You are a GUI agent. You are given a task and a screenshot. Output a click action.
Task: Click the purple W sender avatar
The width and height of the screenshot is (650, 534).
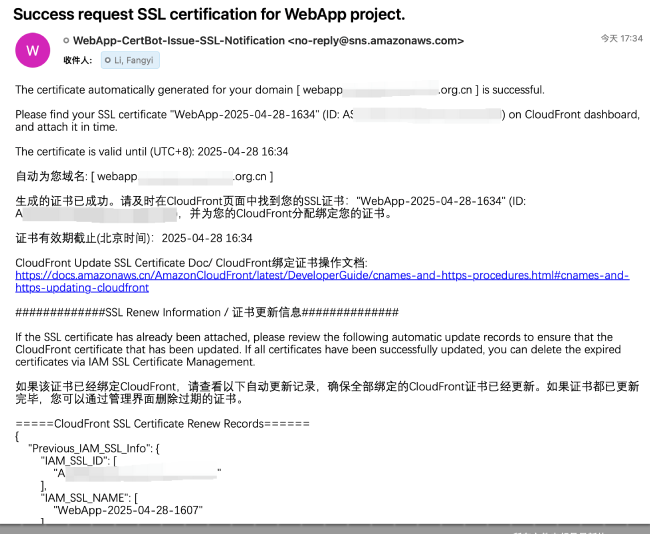(33, 49)
